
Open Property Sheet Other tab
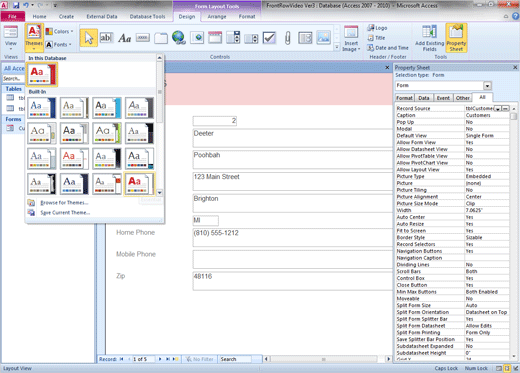pos(463,98)
